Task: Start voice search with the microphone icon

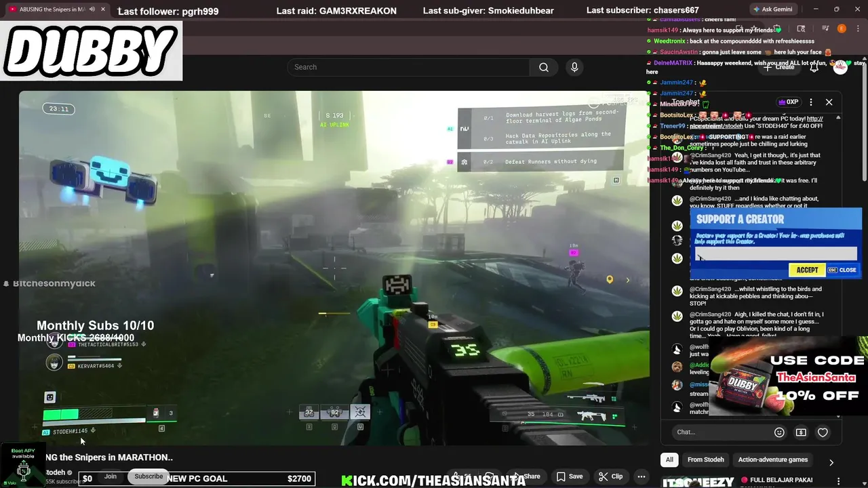Action: pyautogui.click(x=574, y=67)
